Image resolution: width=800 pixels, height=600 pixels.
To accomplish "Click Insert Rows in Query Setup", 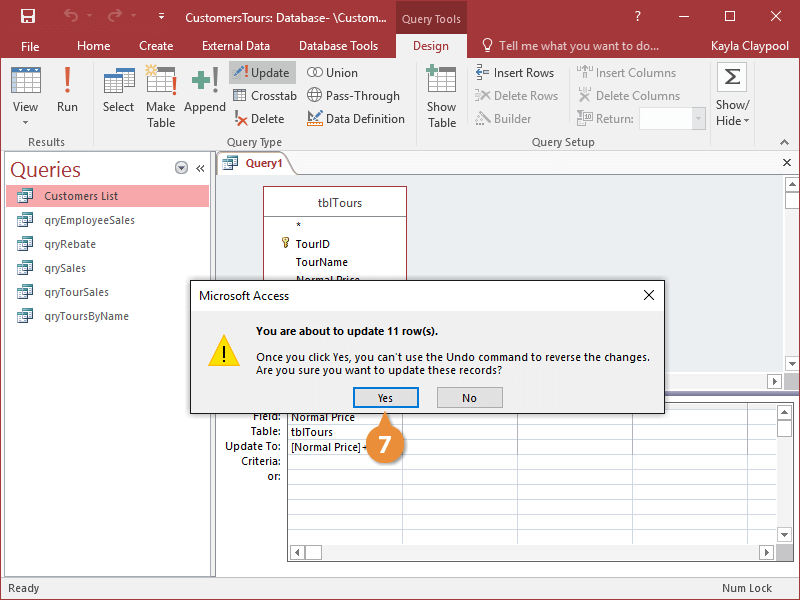I will point(514,73).
